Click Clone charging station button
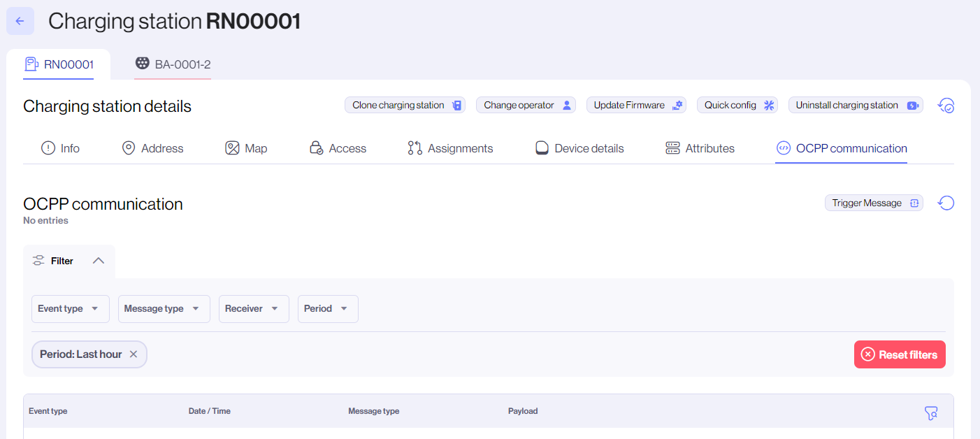 pyautogui.click(x=407, y=106)
